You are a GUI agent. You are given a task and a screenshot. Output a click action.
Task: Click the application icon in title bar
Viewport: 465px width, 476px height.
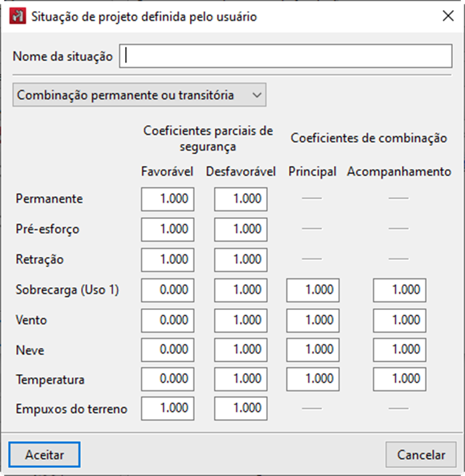[17, 16]
